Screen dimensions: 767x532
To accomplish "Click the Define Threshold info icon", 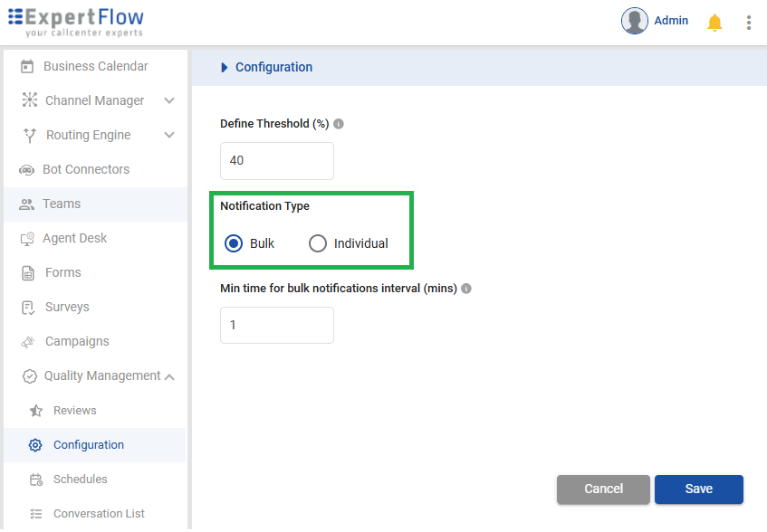I will [x=339, y=124].
